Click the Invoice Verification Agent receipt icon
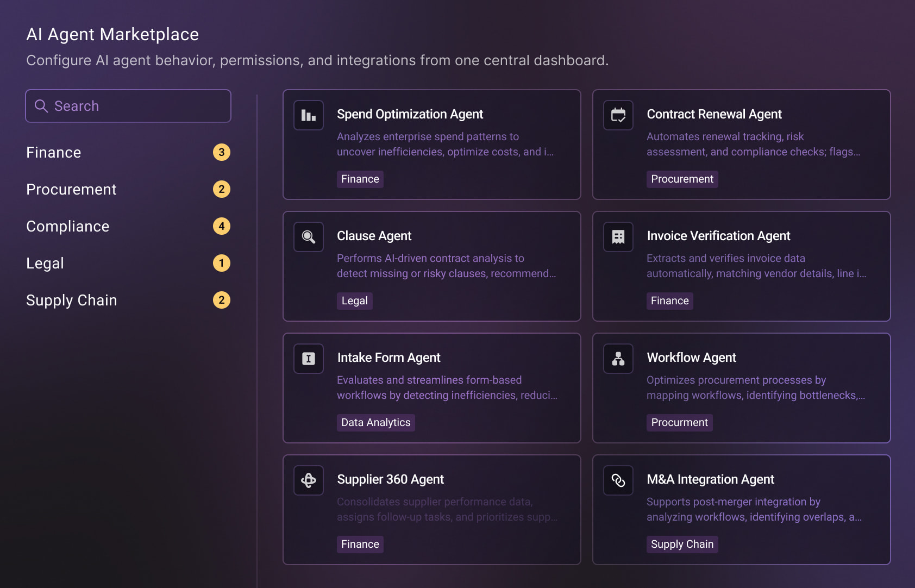 (618, 237)
